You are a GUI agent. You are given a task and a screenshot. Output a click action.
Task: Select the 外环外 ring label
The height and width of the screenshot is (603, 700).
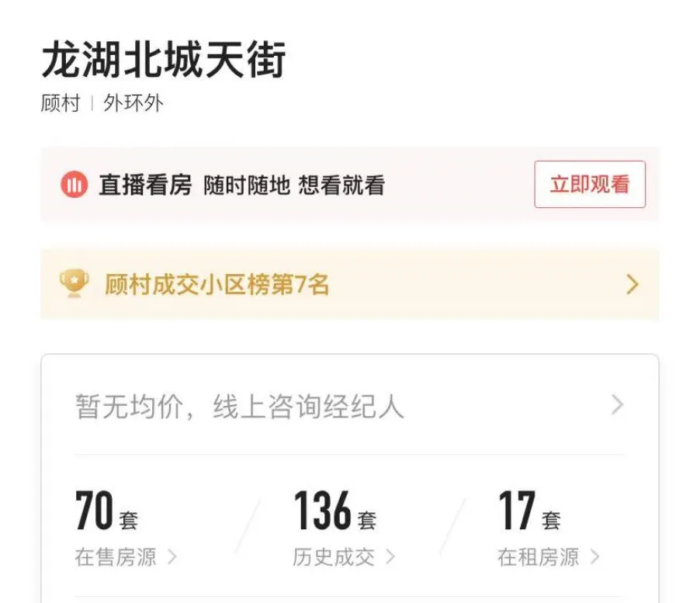coord(133,103)
